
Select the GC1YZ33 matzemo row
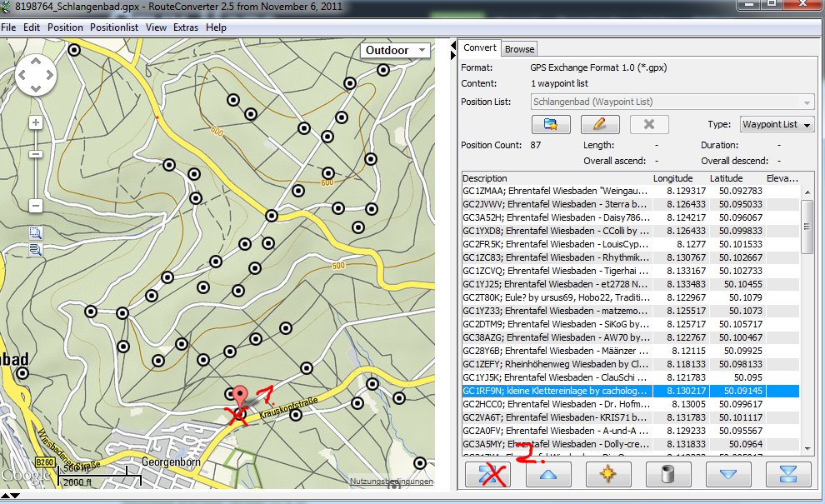tap(631, 311)
